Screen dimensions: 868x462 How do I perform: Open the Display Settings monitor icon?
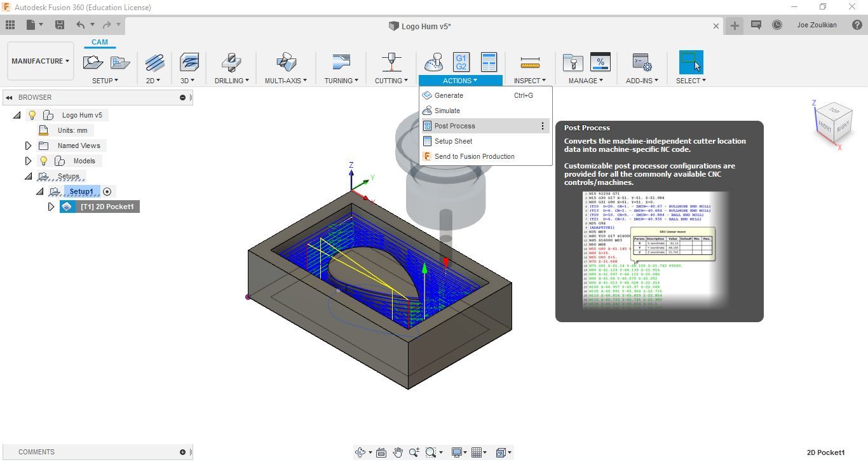tap(456, 452)
